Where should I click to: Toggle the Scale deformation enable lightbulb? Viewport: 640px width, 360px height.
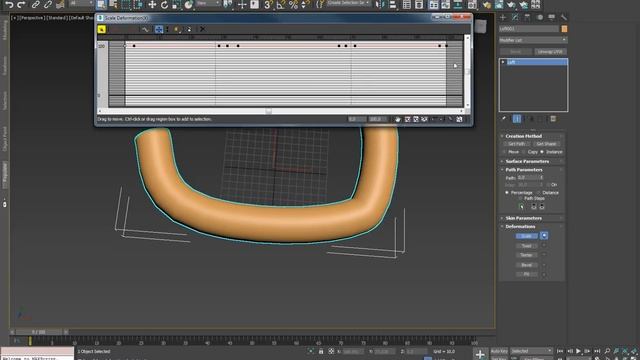(544, 236)
